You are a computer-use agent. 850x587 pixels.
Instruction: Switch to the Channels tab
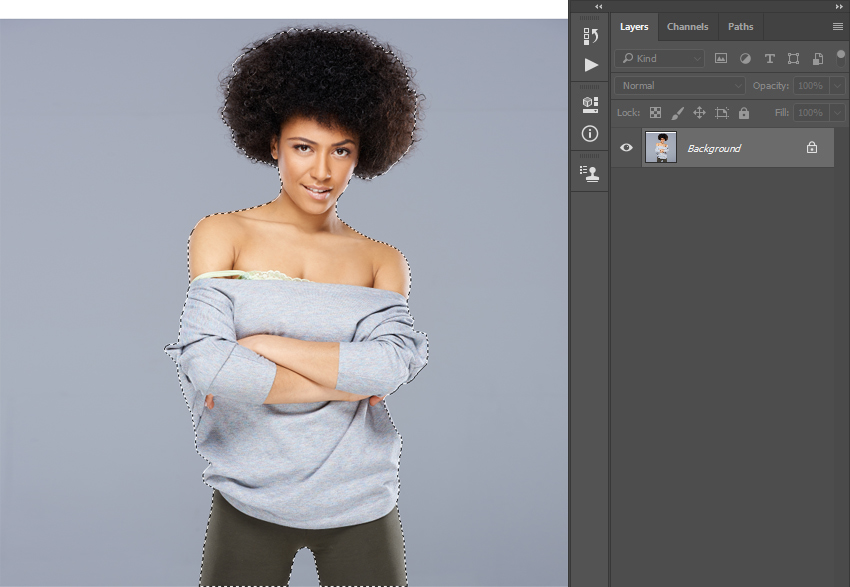click(x=687, y=27)
